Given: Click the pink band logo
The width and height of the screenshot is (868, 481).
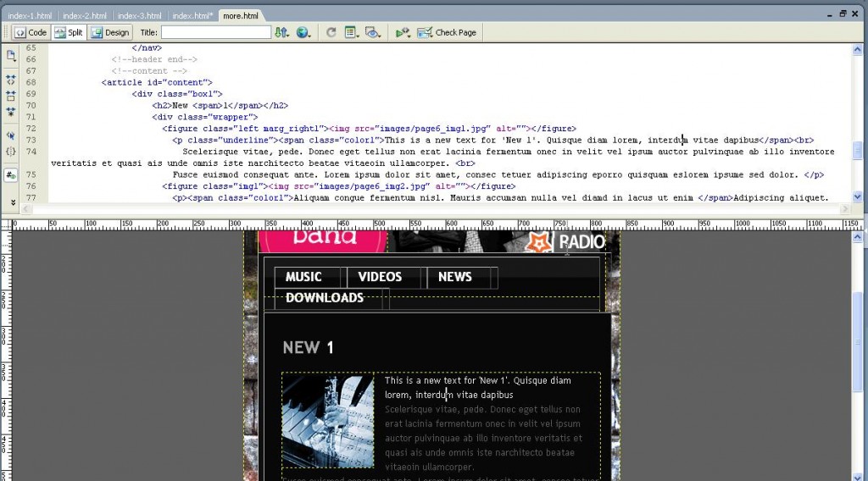Looking at the screenshot, I should [323, 241].
